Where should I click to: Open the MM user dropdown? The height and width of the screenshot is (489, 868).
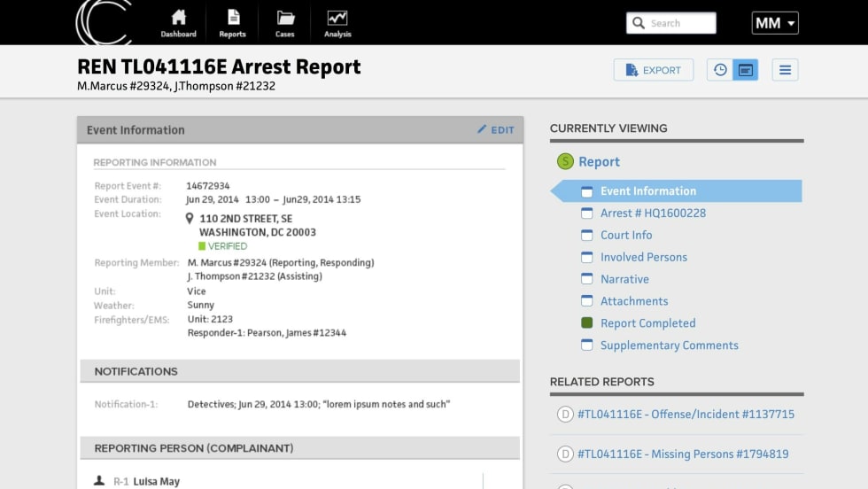point(775,23)
